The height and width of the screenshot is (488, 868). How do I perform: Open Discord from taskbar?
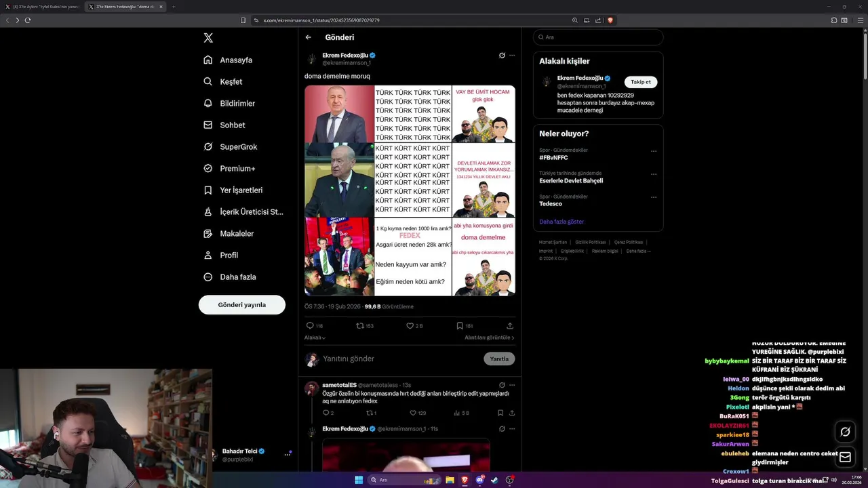coord(479,480)
